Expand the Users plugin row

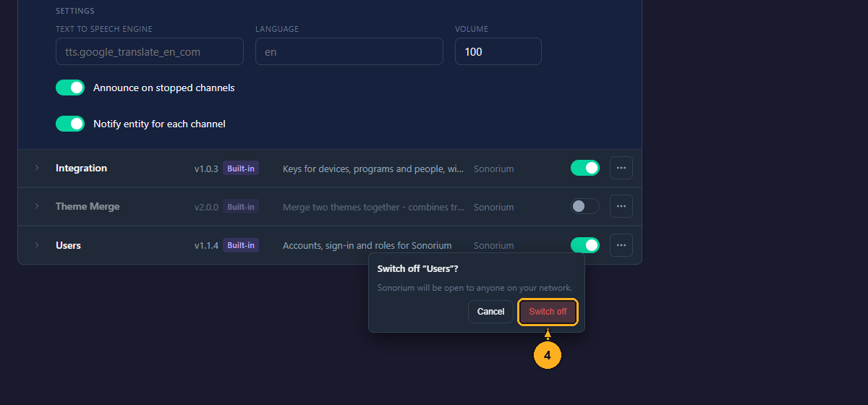[x=37, y=245]
